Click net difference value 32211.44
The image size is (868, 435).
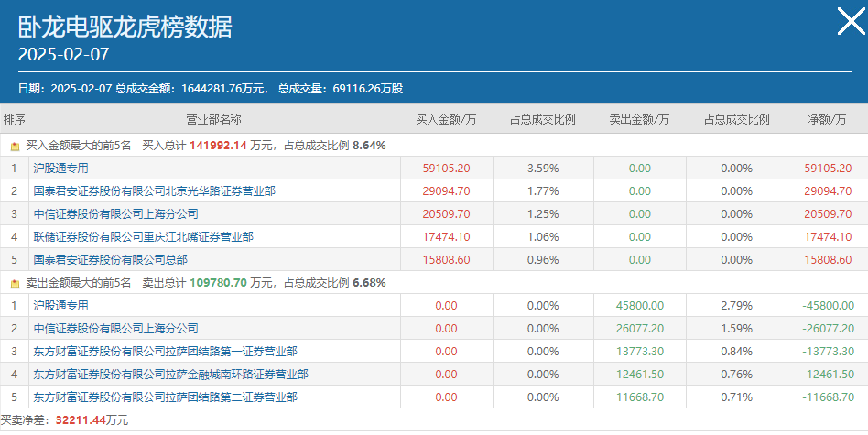81,420
